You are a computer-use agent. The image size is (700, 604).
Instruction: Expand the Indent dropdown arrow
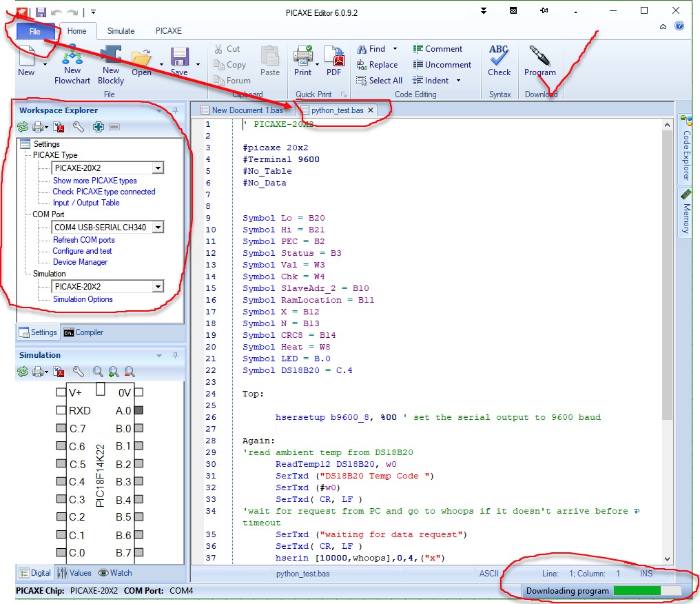pos(458,81)
